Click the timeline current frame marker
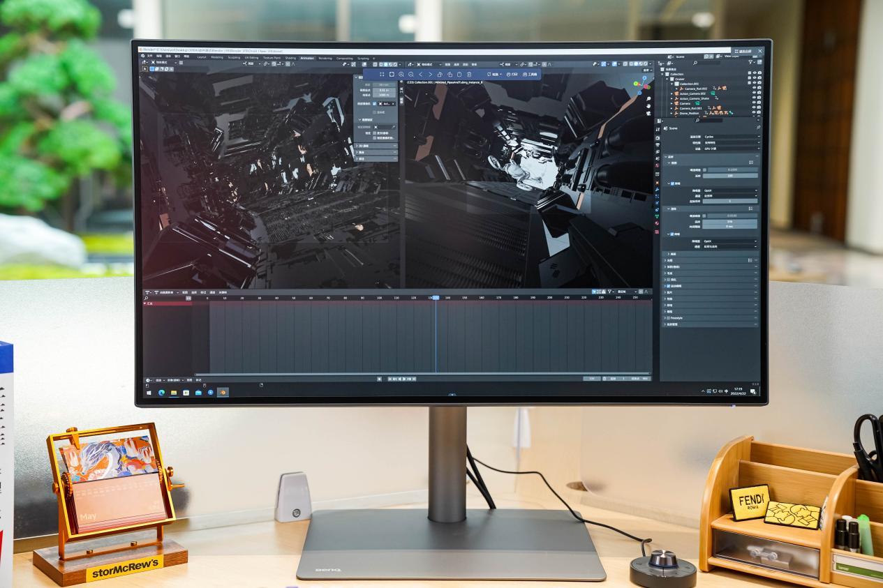883x588 pixels. click(436, 297)
